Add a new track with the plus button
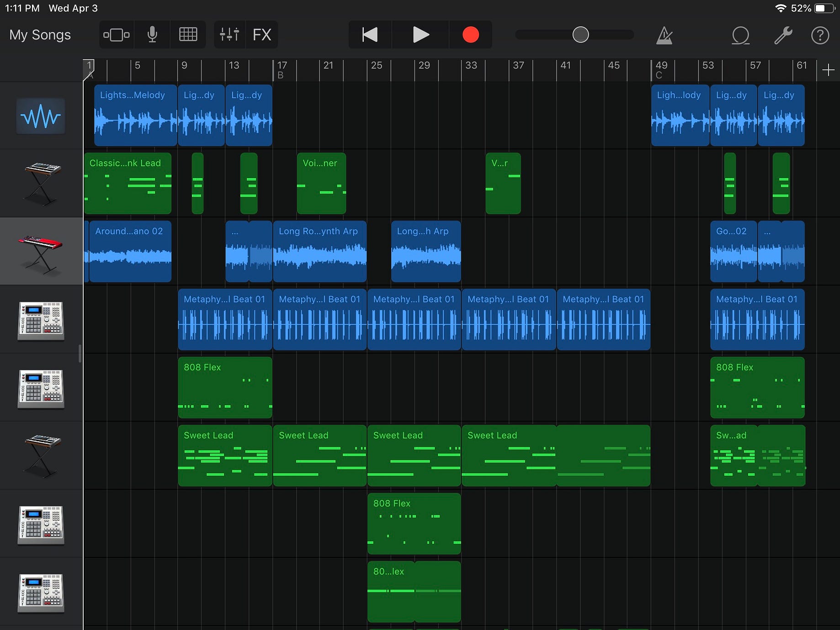Viewport: 840px width, 630px height. 828,69
